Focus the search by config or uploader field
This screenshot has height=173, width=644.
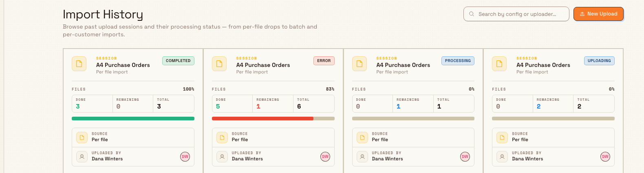point(516,14)
